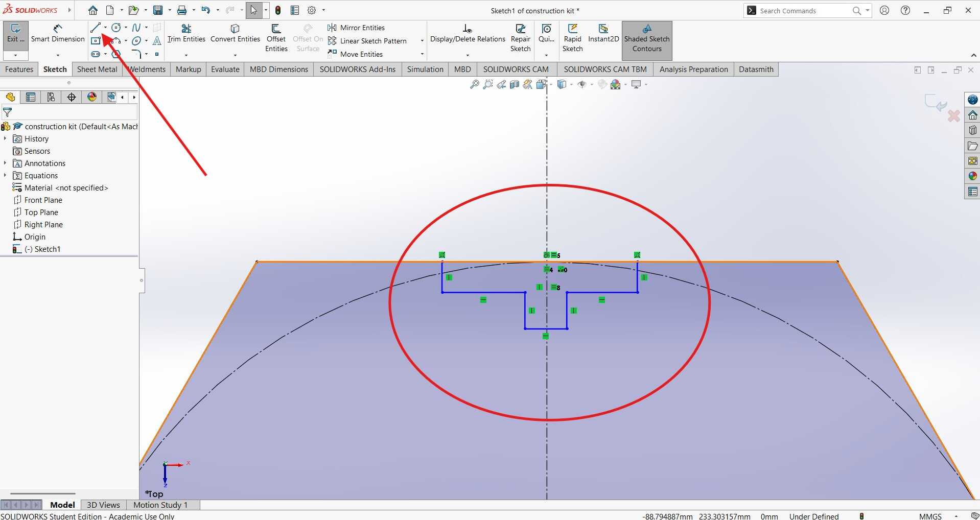
Task: Select the Sketch Fillet tool
Action: tap(136, 54)
